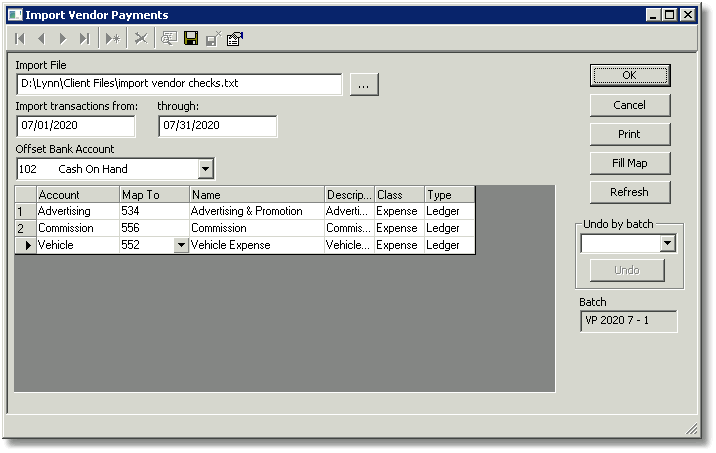Add new record toolbar icon
Image resolution: width=716 pixels, height=453 pixels.
click(x=112, y=39)
